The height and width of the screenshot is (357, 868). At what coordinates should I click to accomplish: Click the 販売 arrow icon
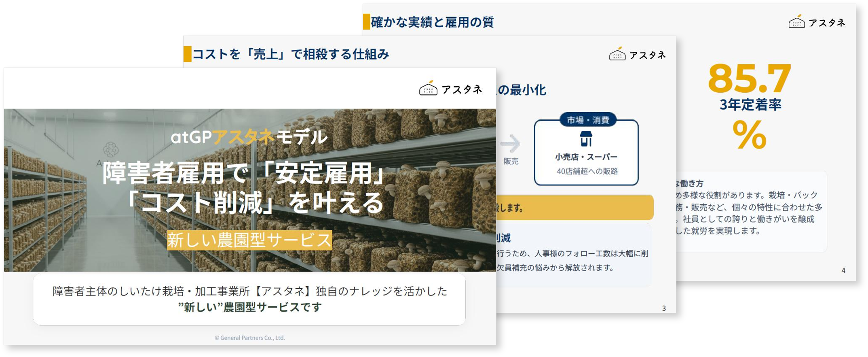click(x=510, y=143)
